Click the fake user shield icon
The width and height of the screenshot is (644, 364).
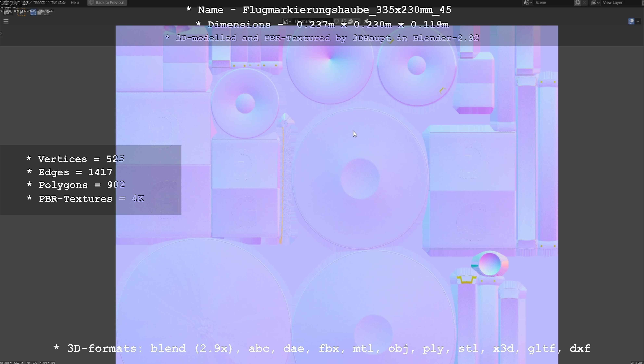[x=337, y=21]
